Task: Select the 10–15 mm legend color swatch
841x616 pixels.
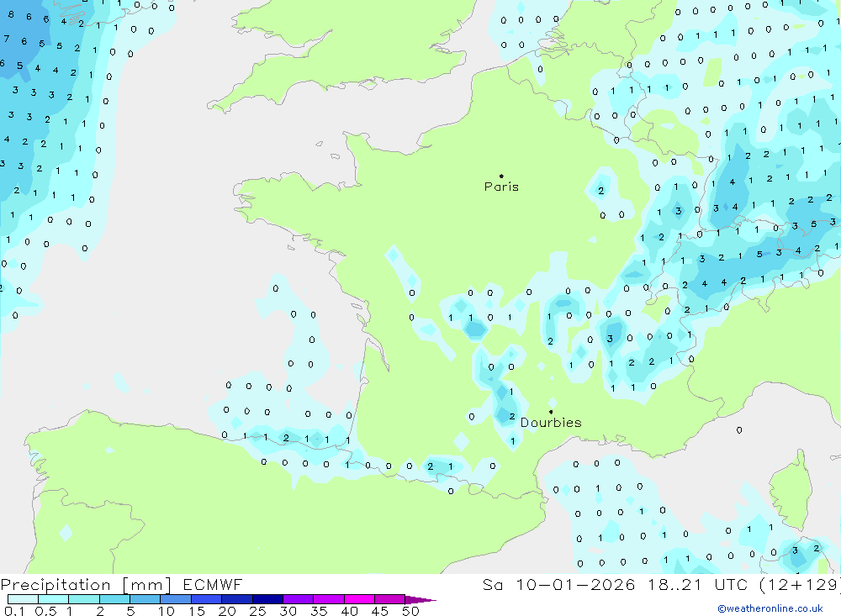Action: 176,599
